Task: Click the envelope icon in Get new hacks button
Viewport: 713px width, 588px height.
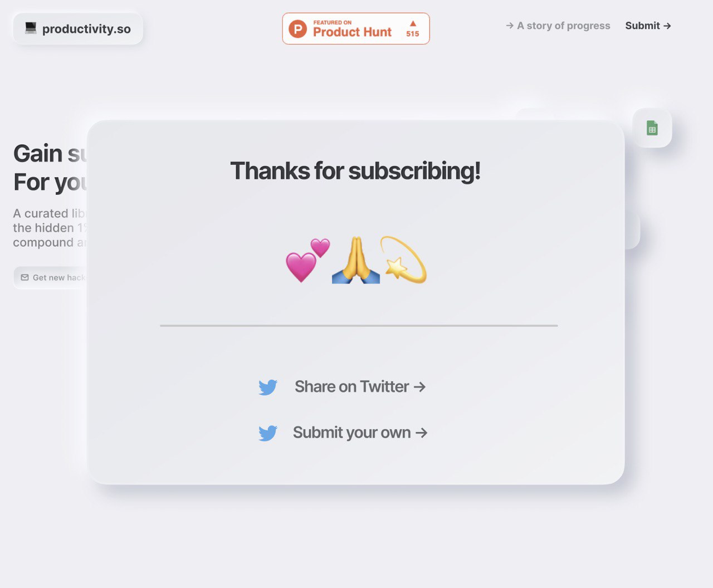Action: pyautogui.click(x=25, y=277)
